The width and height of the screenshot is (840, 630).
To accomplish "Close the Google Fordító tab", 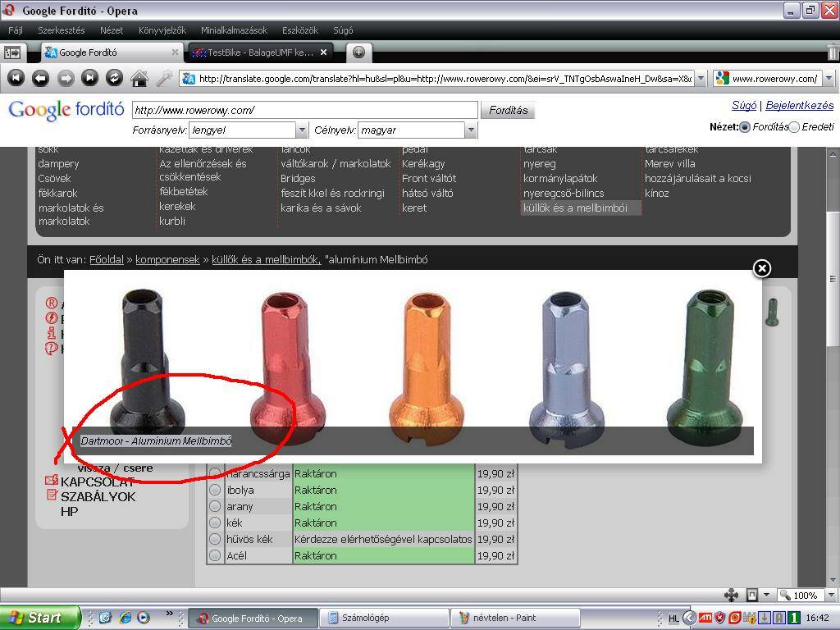I will [x=175, y=52].
